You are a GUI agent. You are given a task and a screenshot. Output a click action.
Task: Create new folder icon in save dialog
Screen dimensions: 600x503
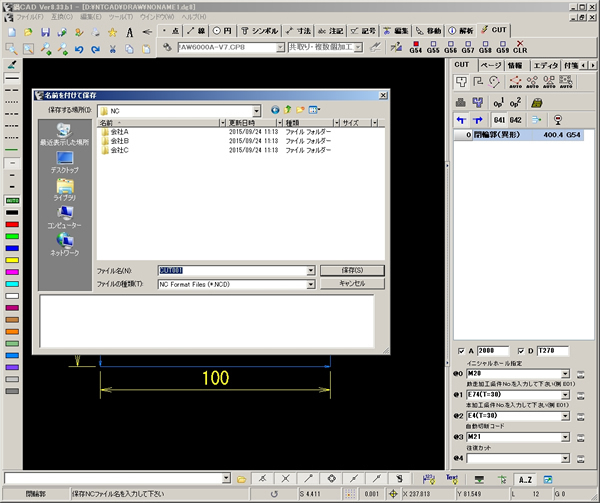pyautogui.click(x=300, y=110)
